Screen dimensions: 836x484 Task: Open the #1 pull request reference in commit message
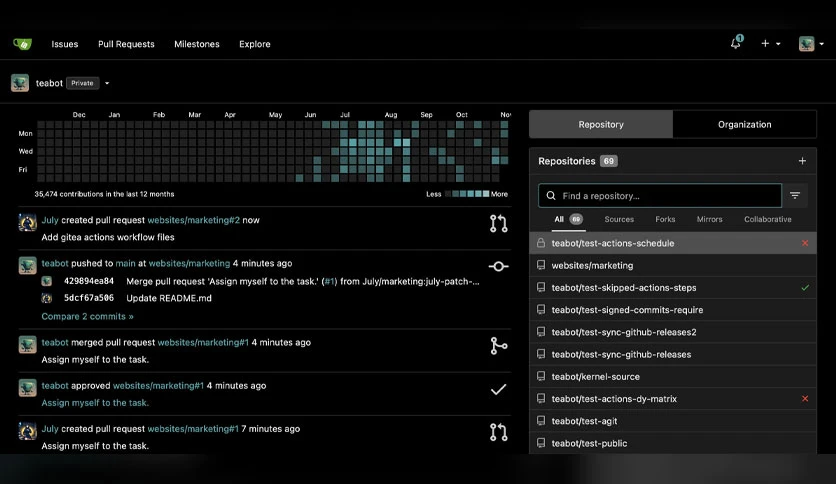330,281
